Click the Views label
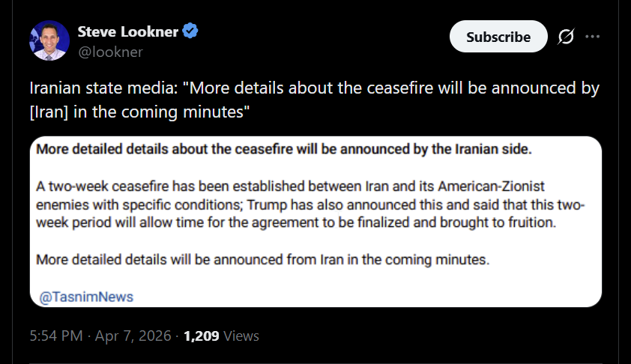631x364 pixels. (241, 336)
